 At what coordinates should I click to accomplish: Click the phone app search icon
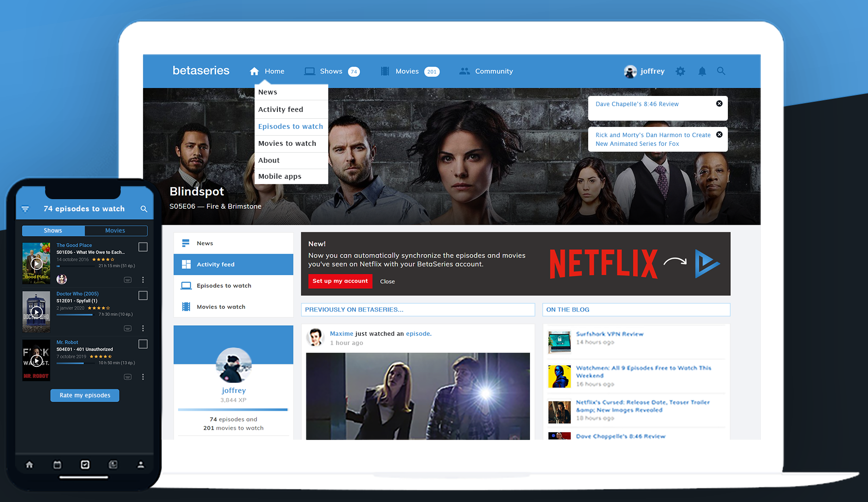[144, 209]
